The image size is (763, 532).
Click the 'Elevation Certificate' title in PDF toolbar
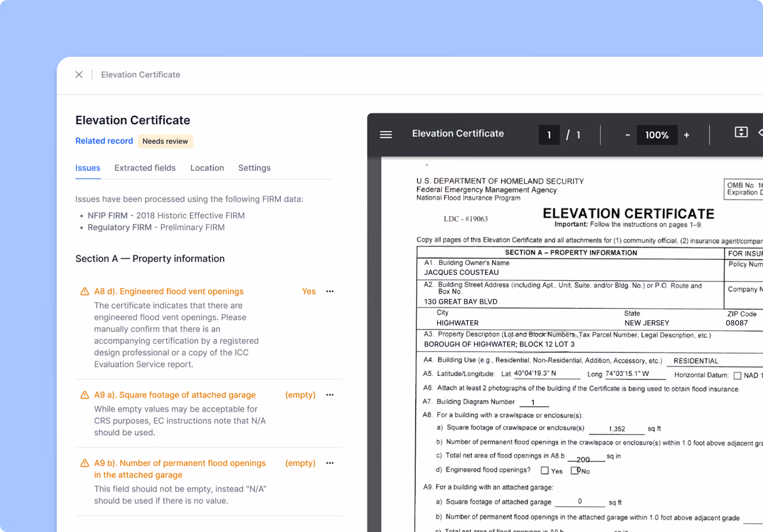458,134
